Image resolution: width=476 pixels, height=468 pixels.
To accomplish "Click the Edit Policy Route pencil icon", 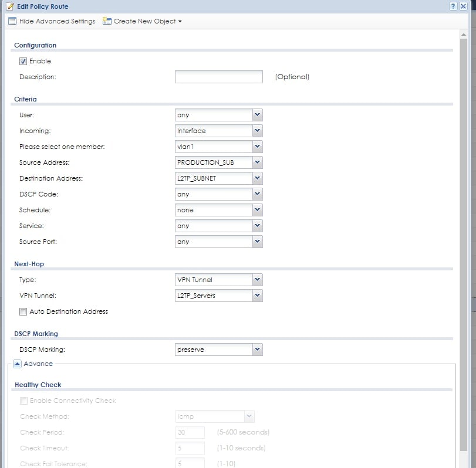I will [x=9, y=6].
